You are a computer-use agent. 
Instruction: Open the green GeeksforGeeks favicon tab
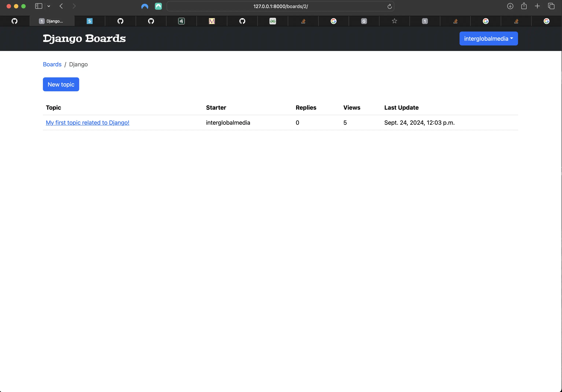(x=273, y=21)
